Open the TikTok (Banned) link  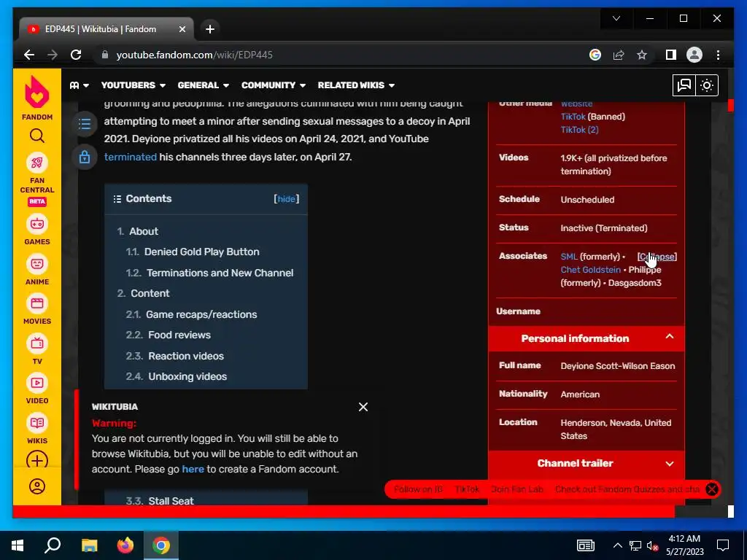coord(573,116)
